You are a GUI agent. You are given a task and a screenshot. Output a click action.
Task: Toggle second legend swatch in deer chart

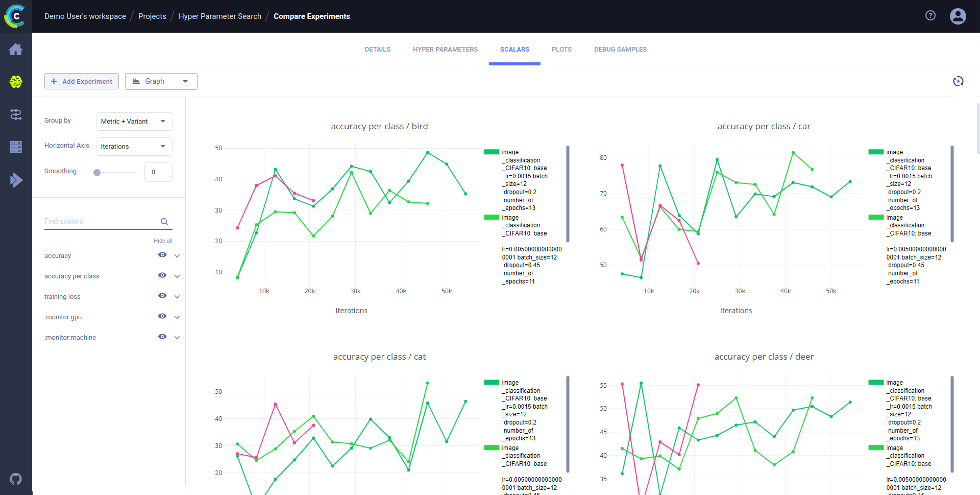pyautogui.click(x=876, y=447)
